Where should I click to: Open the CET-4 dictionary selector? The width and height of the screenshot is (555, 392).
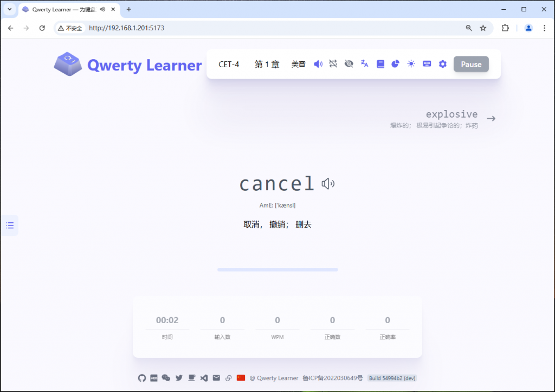point(228,63)
